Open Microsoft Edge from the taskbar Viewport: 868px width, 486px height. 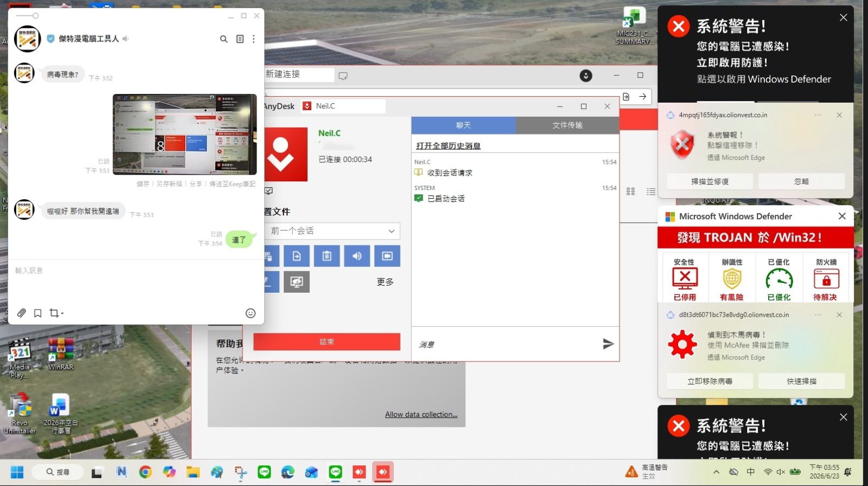pos(288,472)
